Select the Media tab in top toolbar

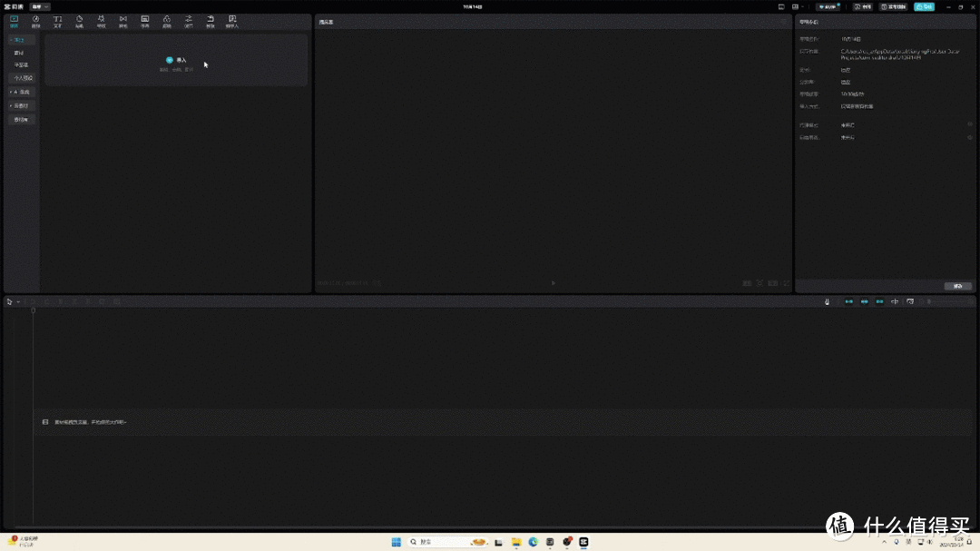pos(14,21)
